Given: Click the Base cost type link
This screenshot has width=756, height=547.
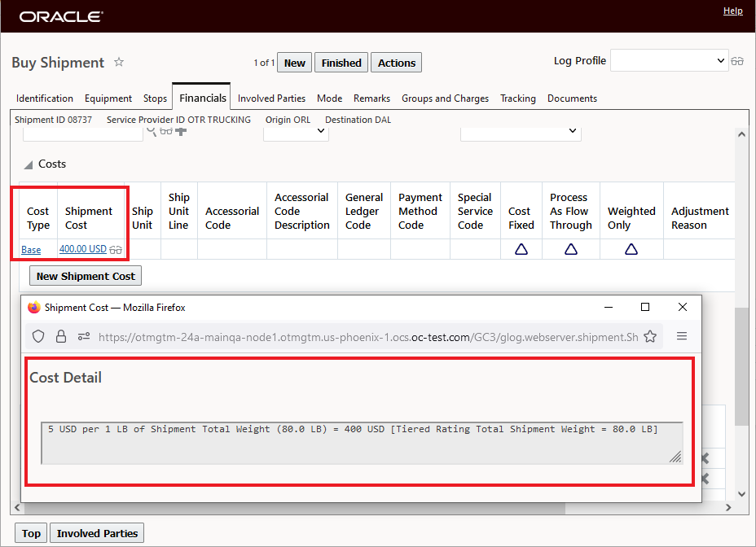Looking at the screenshot, I should point(31,250).
